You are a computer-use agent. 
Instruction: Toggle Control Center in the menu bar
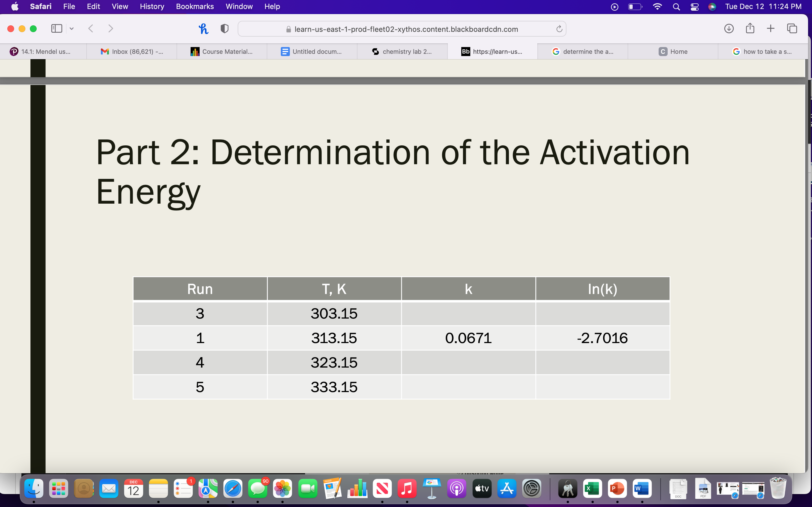694,6
